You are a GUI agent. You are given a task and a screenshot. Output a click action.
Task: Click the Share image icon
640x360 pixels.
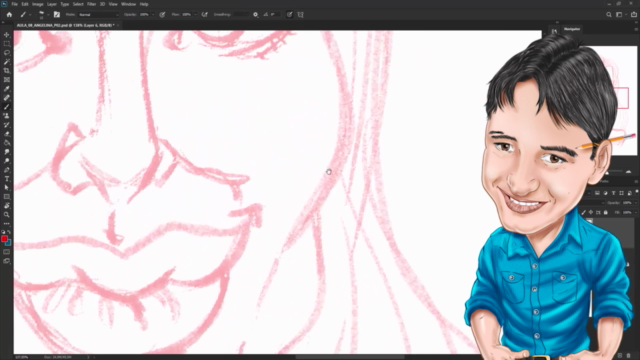pos(634,15)
